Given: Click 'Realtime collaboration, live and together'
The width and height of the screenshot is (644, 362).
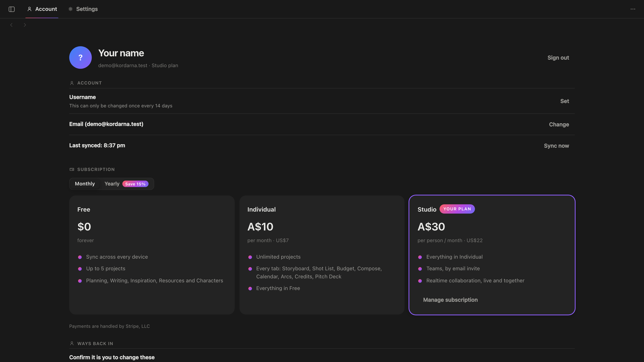Looking at the screenshot, I should 475,281.
